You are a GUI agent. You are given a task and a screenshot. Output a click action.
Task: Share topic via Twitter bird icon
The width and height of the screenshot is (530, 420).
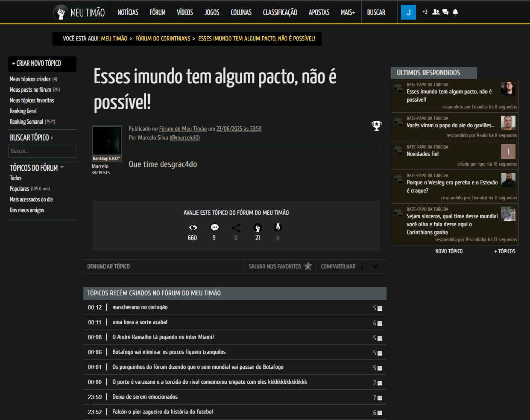click(x=375, y=266)
